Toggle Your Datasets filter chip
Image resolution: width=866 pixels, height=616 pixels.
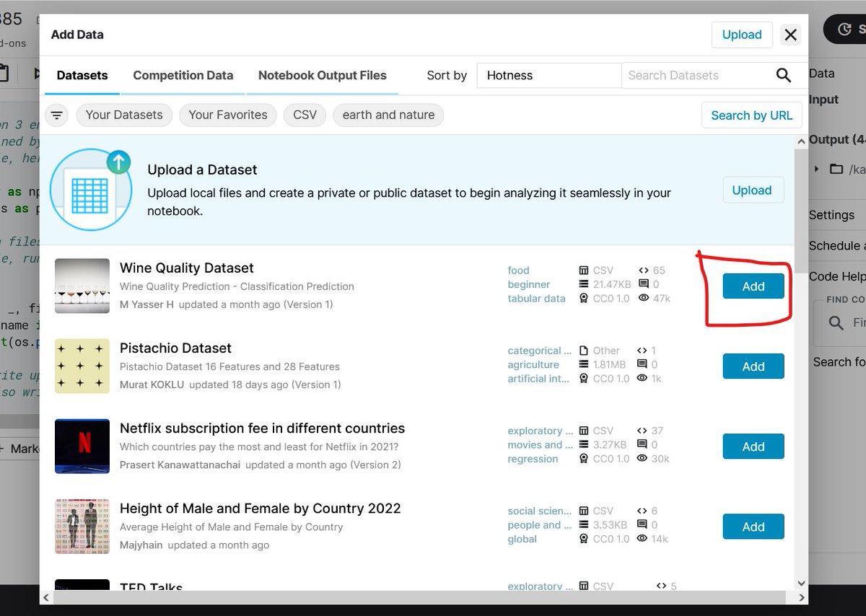click(x=124, y=115)
